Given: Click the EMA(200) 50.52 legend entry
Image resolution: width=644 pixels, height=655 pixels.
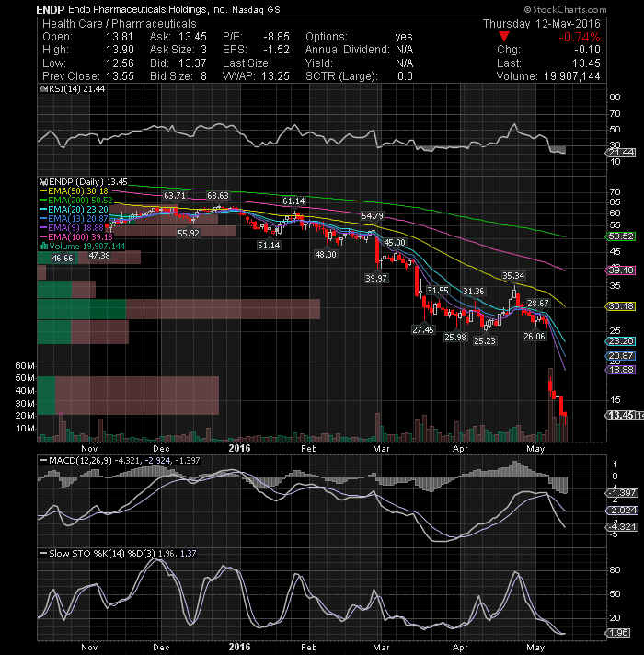Looking at the screenshot, I should (x=77, y=201).
